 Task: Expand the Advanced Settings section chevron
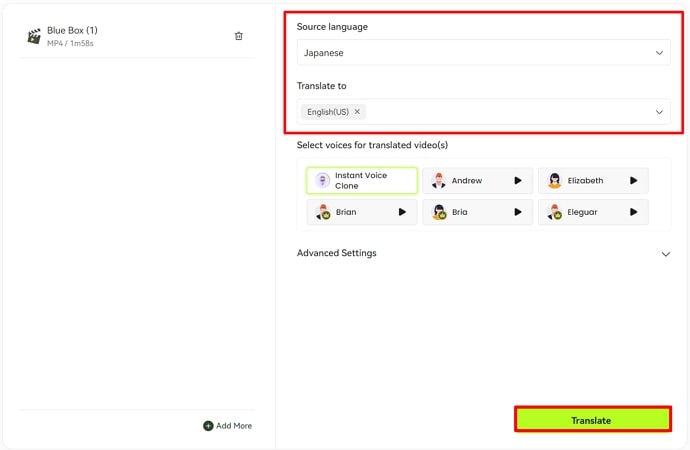pos(666,254)
